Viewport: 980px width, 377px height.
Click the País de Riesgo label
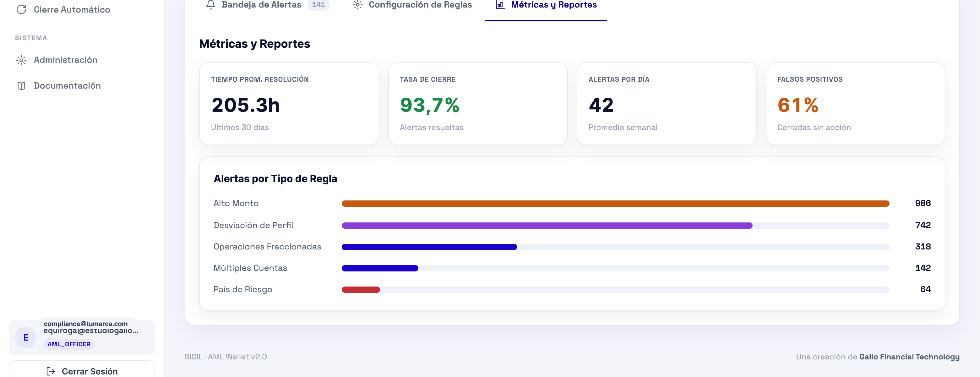coord(243,289)
